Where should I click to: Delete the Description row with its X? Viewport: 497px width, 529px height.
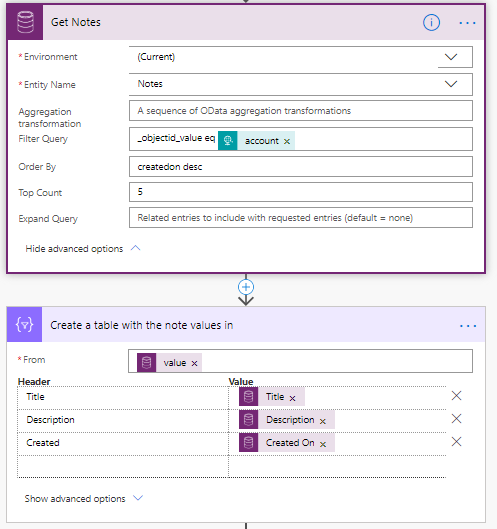456,419
